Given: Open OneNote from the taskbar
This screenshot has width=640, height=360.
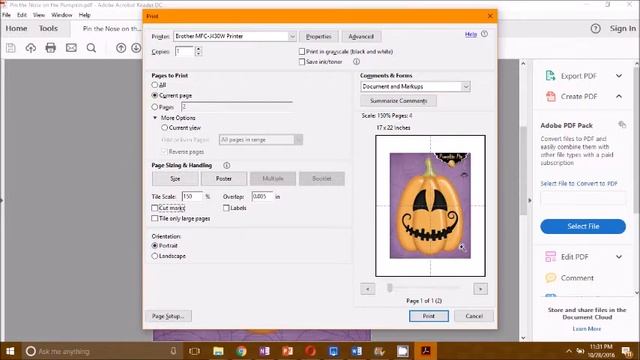Looking at the screenshot, I should click(x=264, y=351).
